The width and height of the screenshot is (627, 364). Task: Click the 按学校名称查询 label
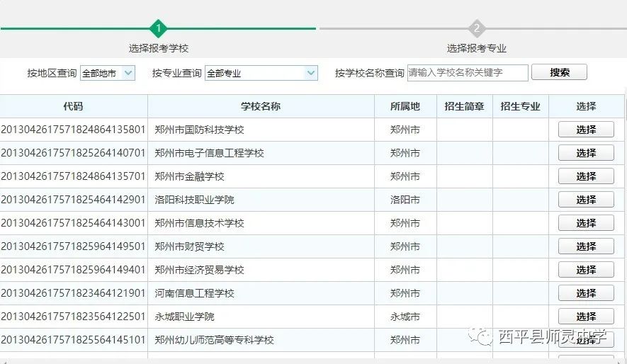370,73
